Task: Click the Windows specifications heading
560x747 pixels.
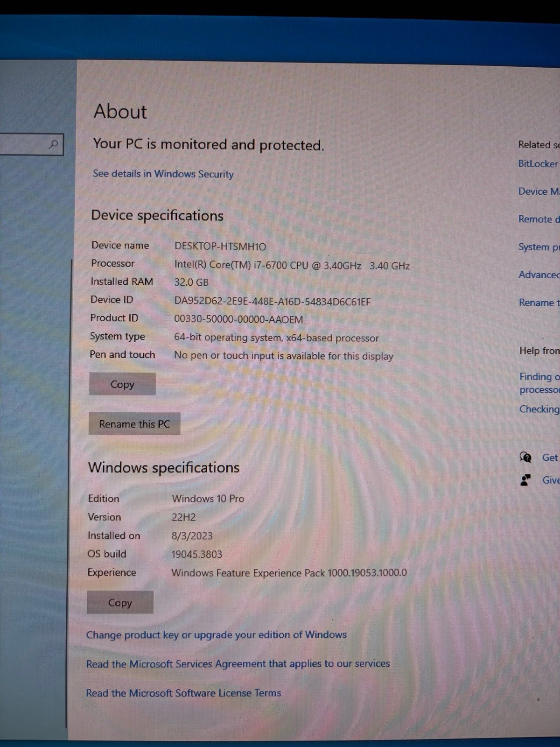Action: coord(164,468)
